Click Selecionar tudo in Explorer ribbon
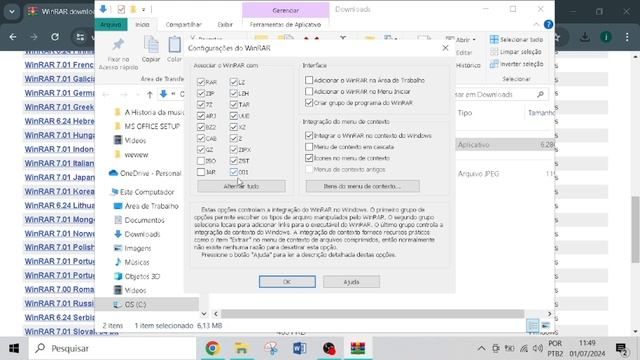This screenshot has width=640, height=360. pos(516,40)
